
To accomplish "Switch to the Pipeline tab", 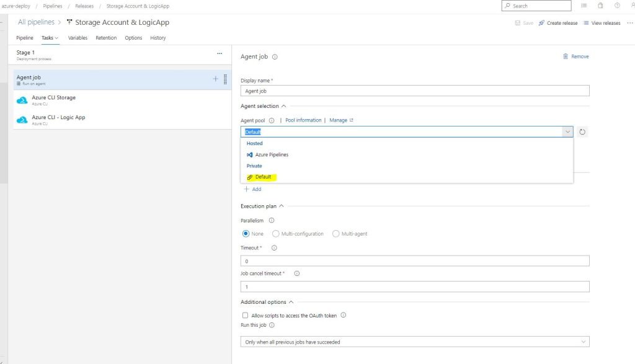I will click(x=25, y=38).
